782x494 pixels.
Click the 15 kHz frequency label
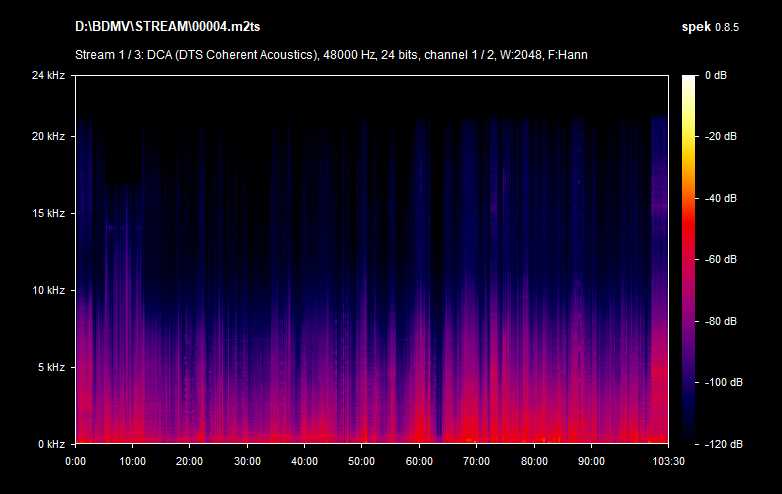[48, 213]
